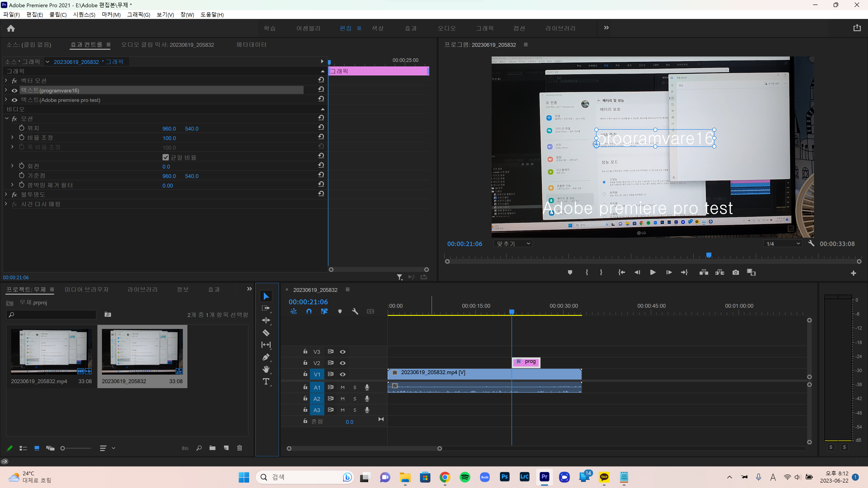Toggle V2 track output eye
This screenshot has height=488, width=868.
(343, 363)
